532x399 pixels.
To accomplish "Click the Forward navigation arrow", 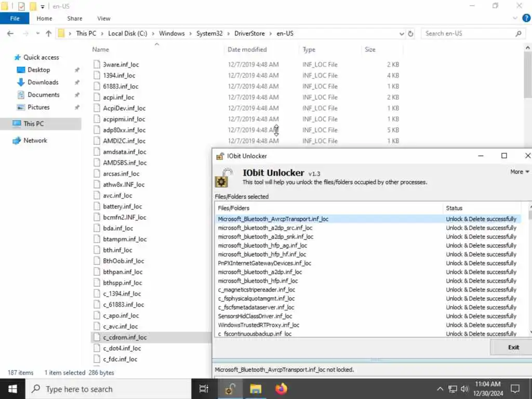I will coord(26,33).
